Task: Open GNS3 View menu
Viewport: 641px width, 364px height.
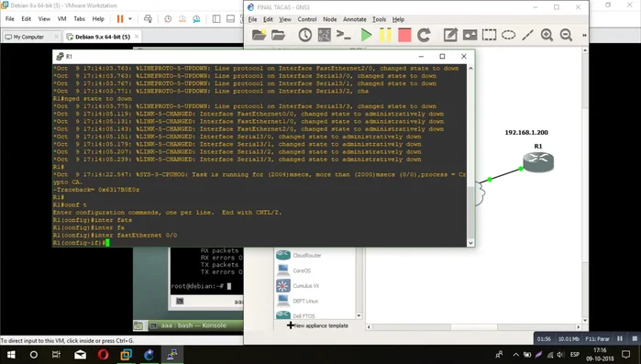Action: [x=285, y=19]
